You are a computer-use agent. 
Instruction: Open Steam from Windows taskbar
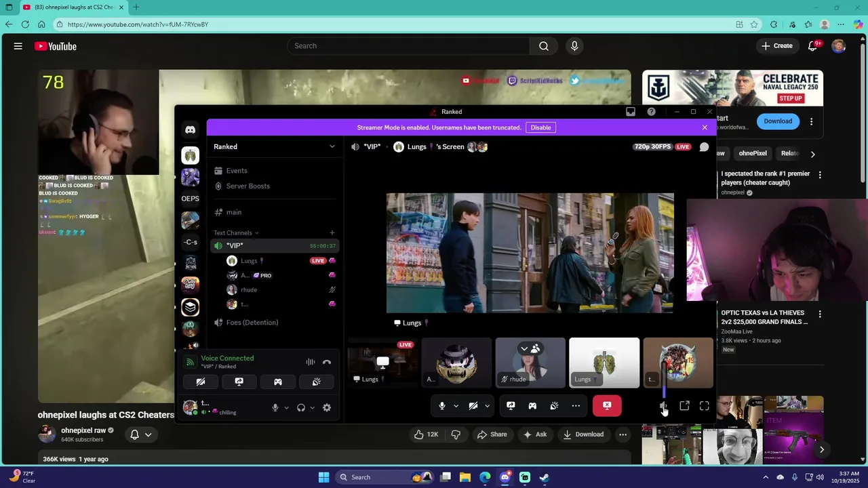pyautogui.click(x=545, y=477)
